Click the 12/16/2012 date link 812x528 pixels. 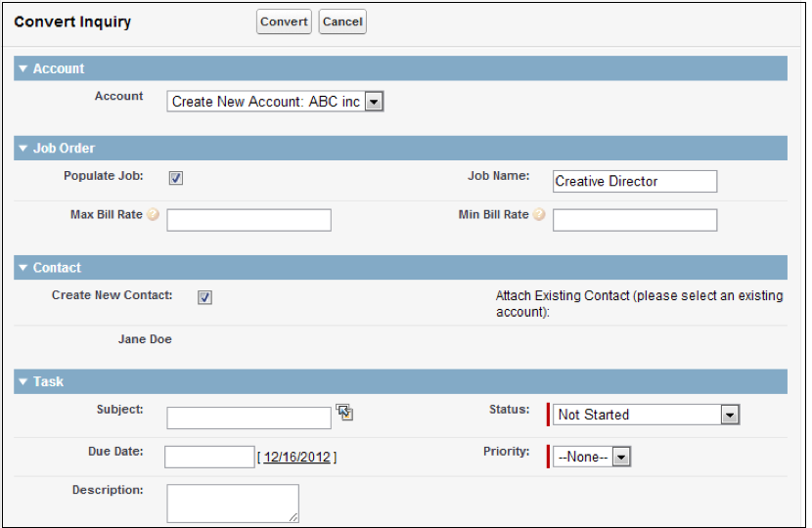click(x=296, y=457)
